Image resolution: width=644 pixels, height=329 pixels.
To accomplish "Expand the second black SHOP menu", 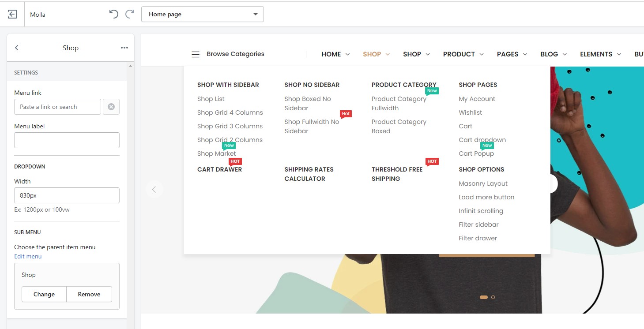I will 416,54.
